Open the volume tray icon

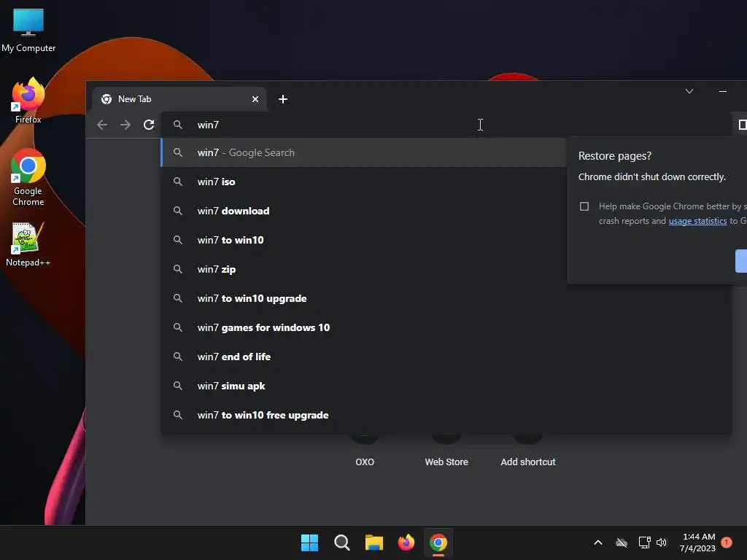pyautogui.click(x=661, y=542)
